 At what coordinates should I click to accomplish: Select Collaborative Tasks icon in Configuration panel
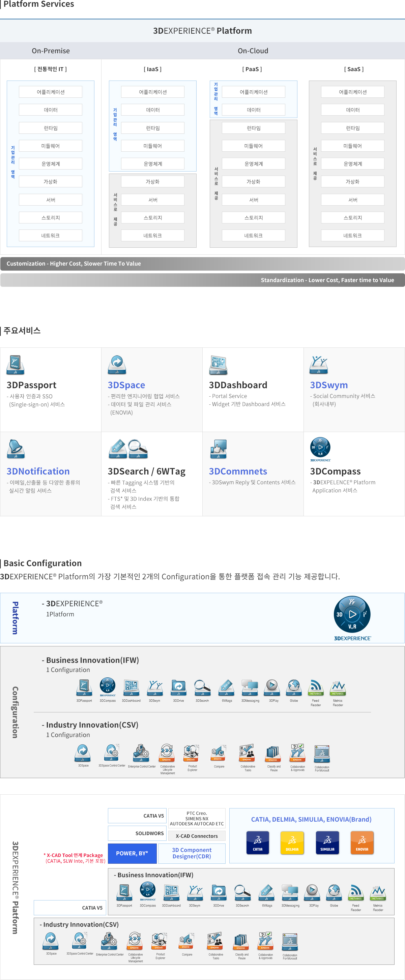(247, 753)
